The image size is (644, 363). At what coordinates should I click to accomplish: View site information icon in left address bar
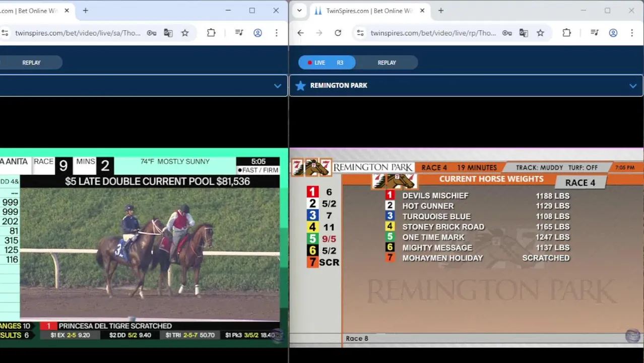pyautogui.click(x=5, y=33)
